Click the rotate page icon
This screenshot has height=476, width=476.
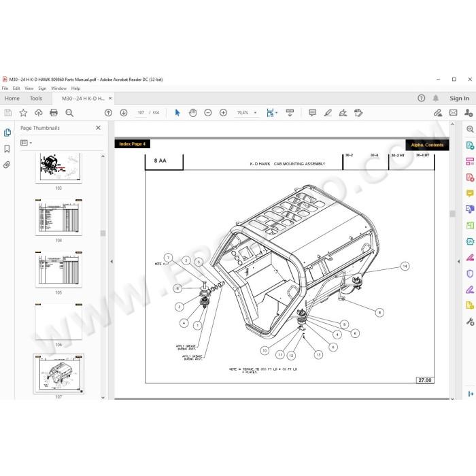(358, 113)
